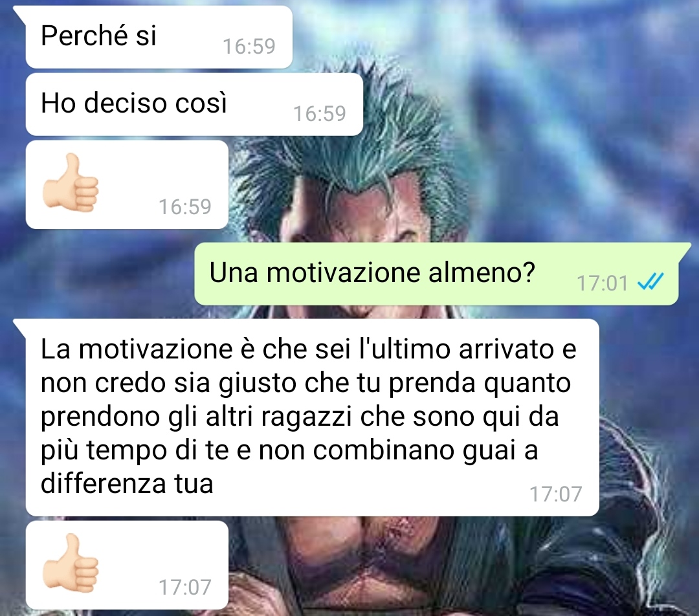Click the blue double-check read receipt
The image size is (699, 616).
pos(651,281)
